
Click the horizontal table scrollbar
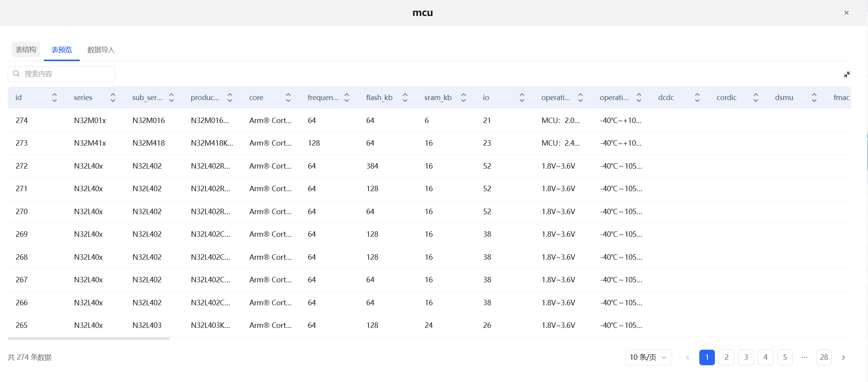pyautogui.click(x=89, y=338)
